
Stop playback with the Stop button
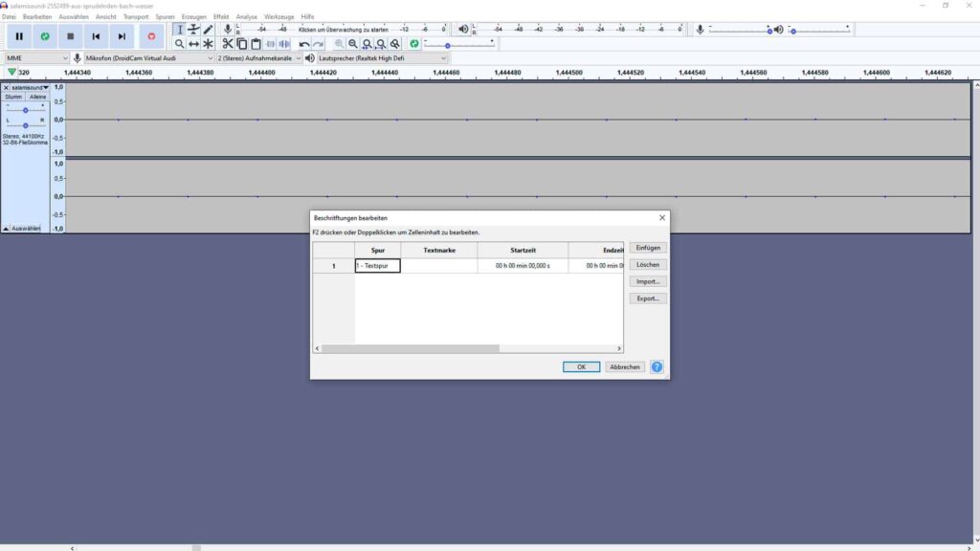pyautogui.click(x=71, y=36)
